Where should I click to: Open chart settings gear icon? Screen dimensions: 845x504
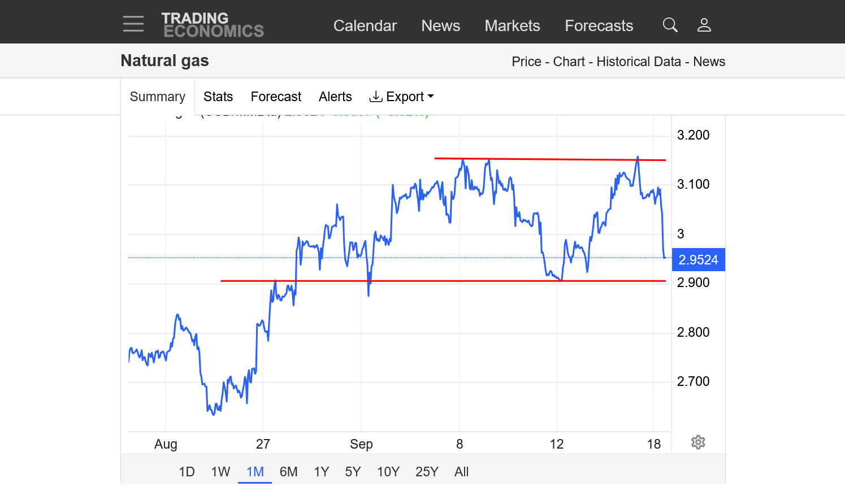[x=698, y=442]
